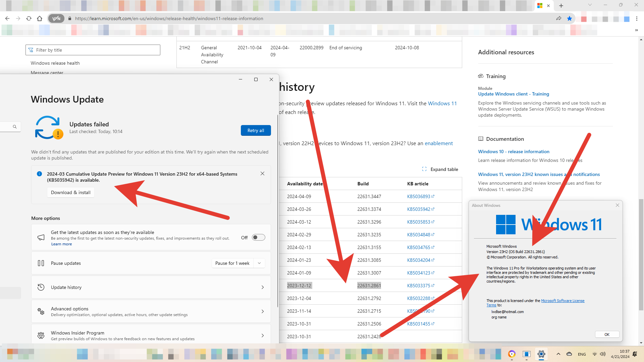The image size is (644, 362).
Task: Open the taskbar clock and date
Action: point(620,354)
